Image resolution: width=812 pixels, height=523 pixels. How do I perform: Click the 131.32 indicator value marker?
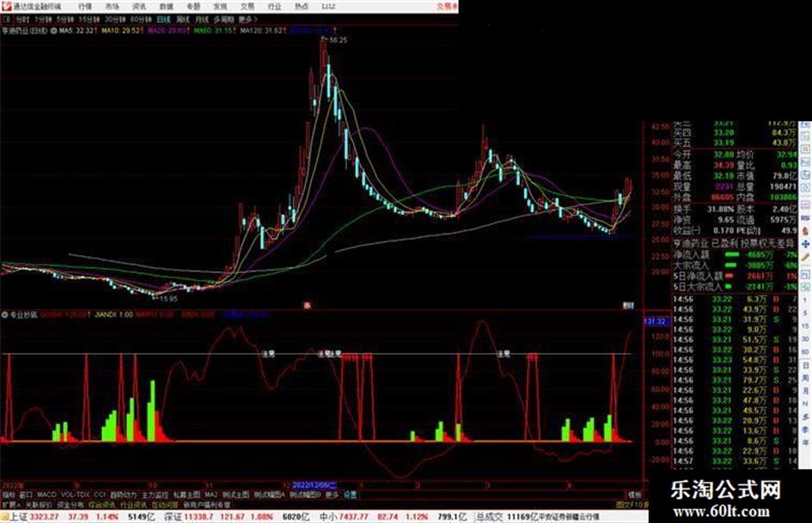click(655, 321)
